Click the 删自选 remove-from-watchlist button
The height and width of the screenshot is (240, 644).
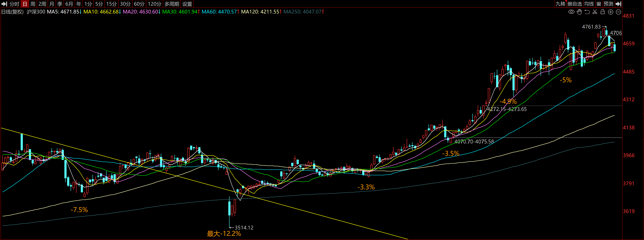[x=575, y=4]
